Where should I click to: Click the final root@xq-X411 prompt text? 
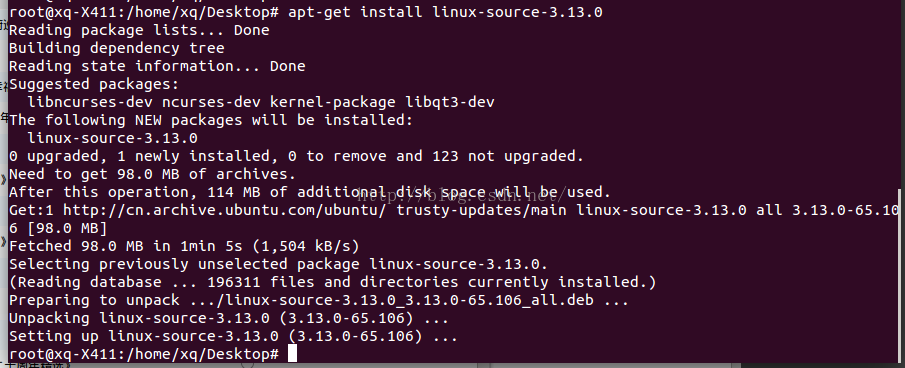[144, 354]
